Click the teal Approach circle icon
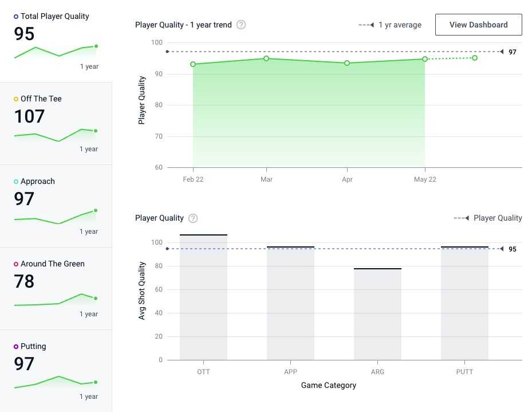 coord(16,182)
